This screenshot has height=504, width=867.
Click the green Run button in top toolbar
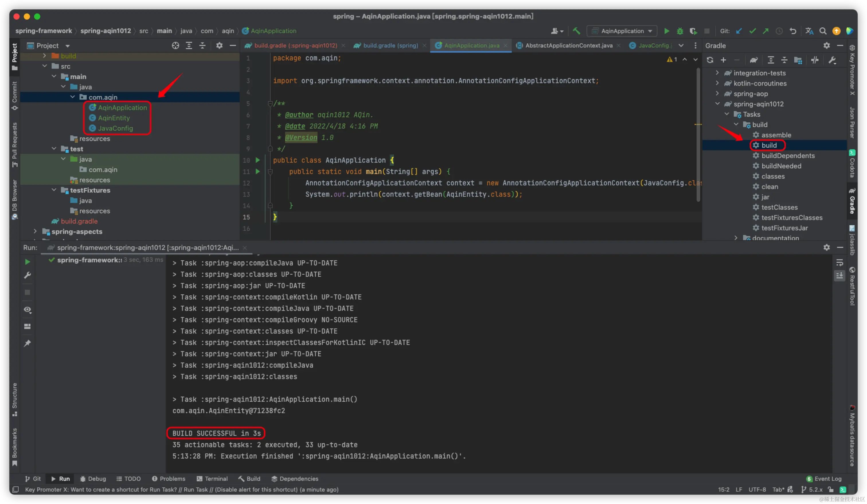tap(666, 31)
